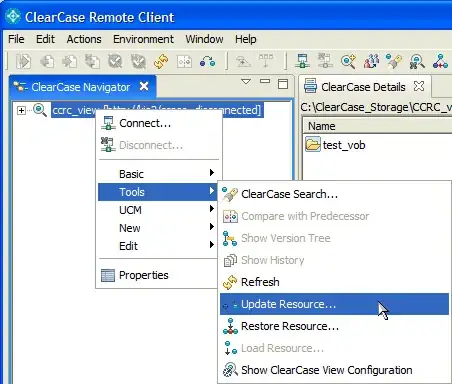This screenshot has height=384, width=452.
Task: Click the yellow Refresh arrows toolbar icon
Action: [161, 62]
